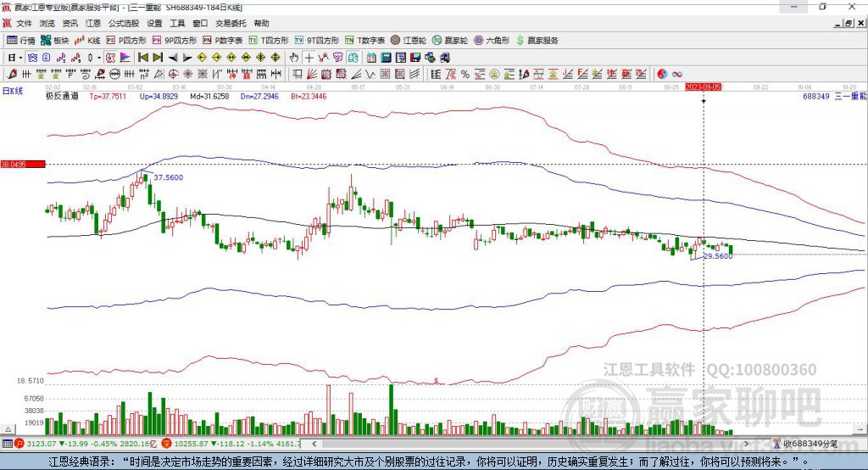Expand the candlestick style dropdown arrow
This screenshot has width=868, height=470.
[x=99, y=58]
